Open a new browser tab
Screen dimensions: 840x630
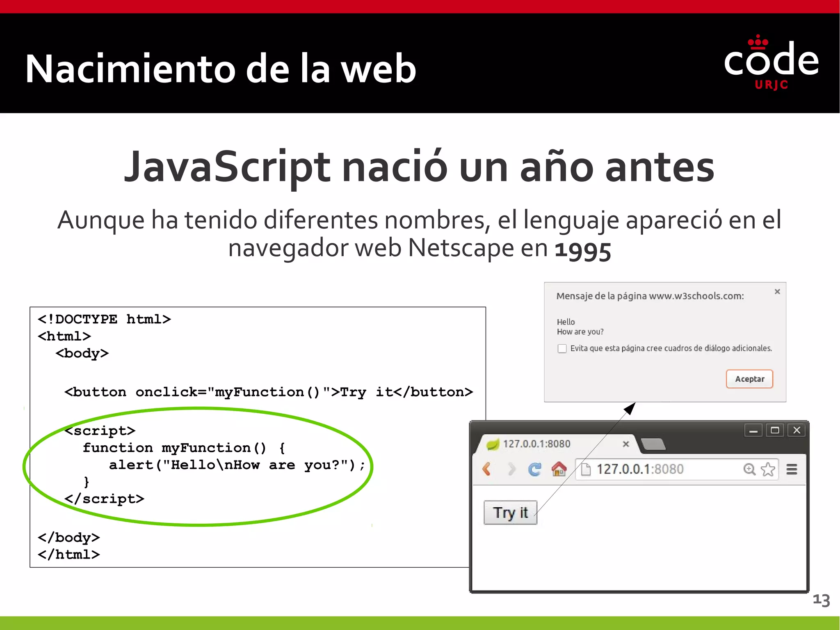[x=653, y=444]
